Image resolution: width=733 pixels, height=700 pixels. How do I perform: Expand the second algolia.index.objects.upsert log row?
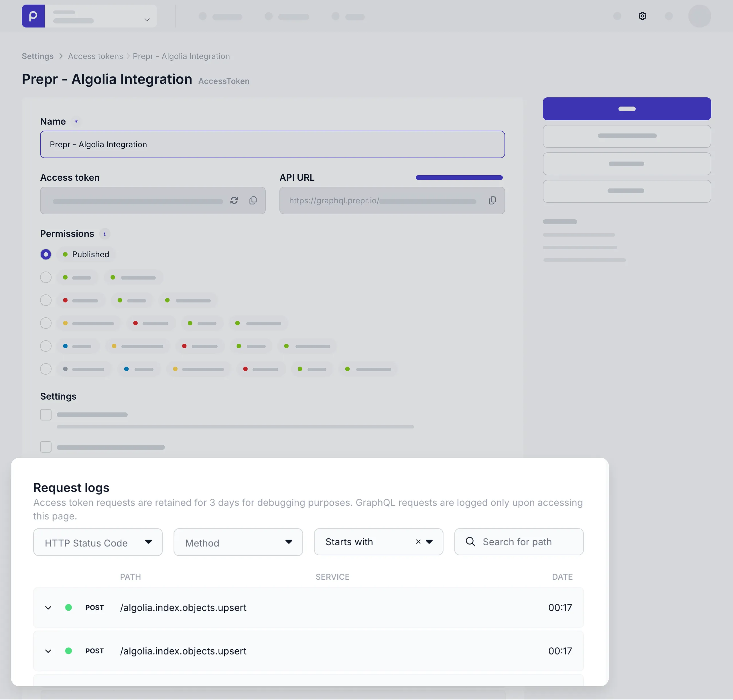tap(48, 651)
